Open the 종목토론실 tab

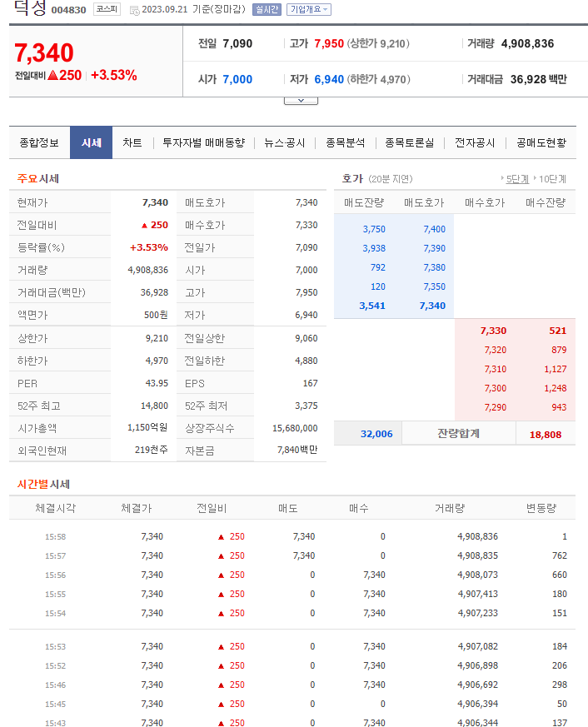coord(410,142)
